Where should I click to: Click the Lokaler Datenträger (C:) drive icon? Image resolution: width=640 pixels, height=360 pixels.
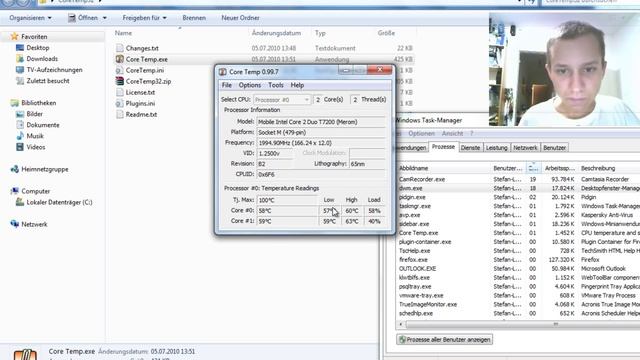[20, 202]
